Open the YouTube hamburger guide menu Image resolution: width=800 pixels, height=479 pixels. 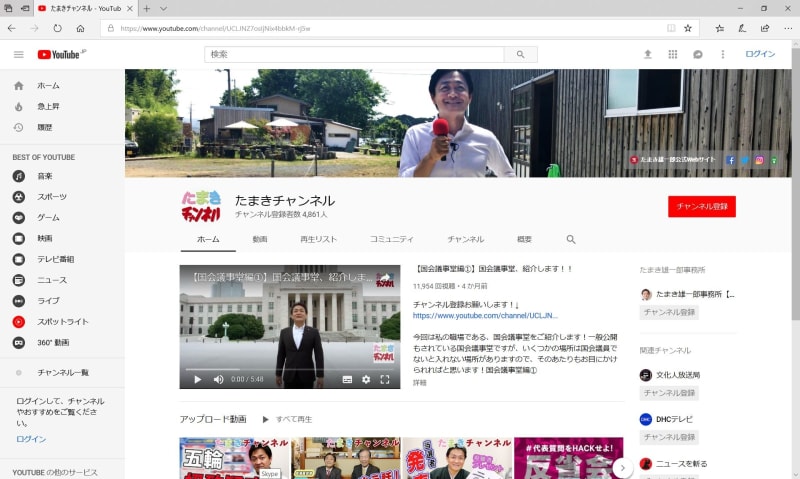[19, 54]
